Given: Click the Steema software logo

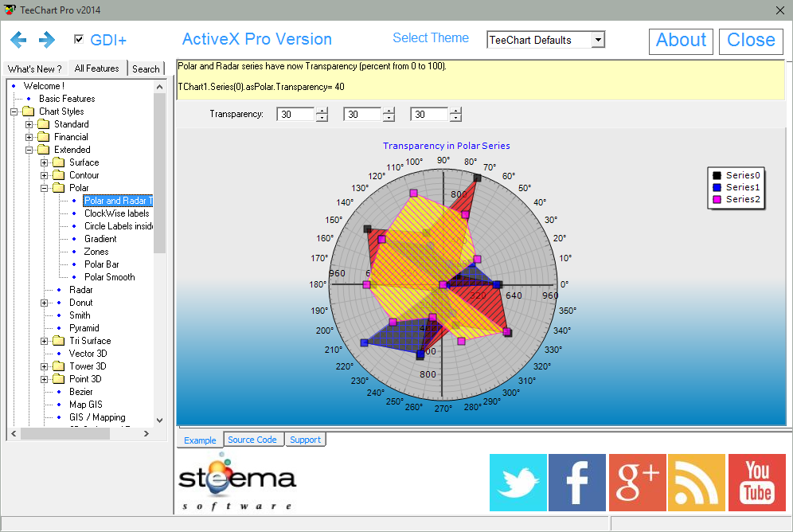Looking at the screenshot, I should (236, 481).
